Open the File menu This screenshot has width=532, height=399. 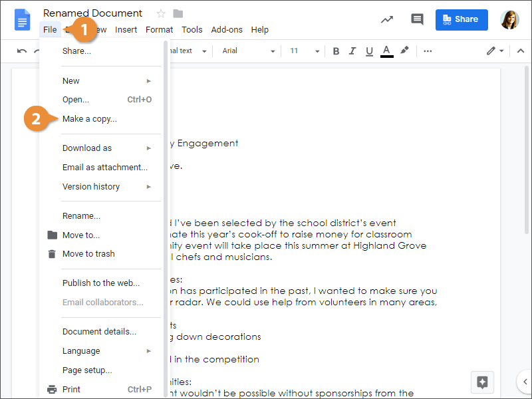50,30
